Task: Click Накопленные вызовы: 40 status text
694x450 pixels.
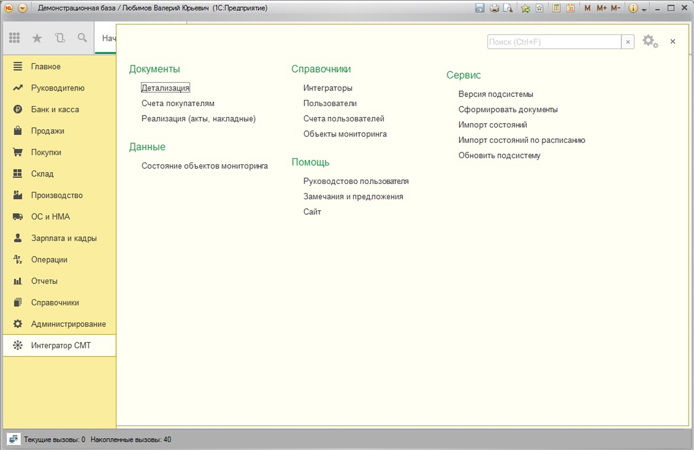Action: pyautogui.click(x=131, y=439)
